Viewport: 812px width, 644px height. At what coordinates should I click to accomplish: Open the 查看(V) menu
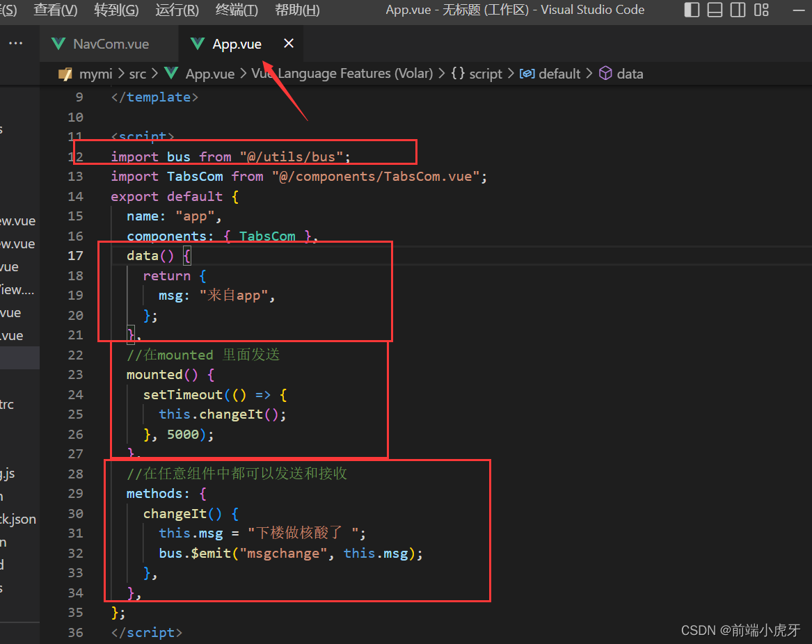[x=56, y=10]
